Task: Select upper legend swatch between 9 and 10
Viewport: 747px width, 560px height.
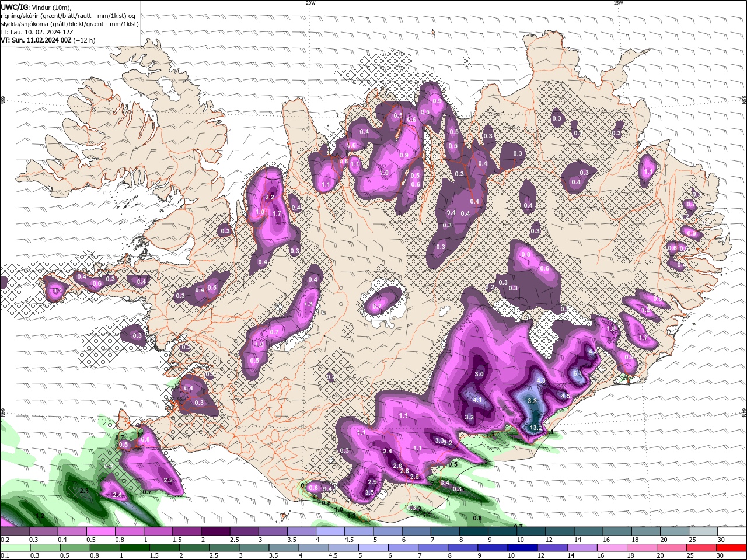Action: [502, 531]
